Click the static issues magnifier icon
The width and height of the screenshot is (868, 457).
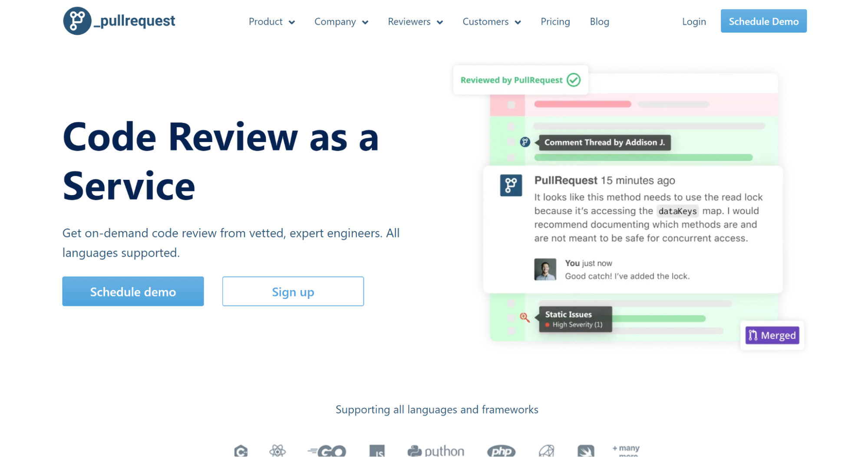point(525,318)
